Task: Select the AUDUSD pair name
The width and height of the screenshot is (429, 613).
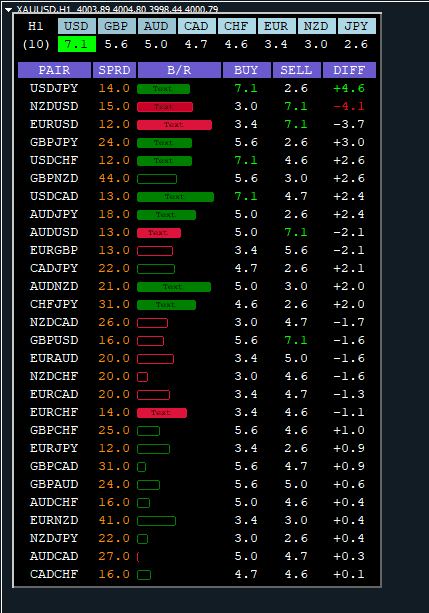Action: point(54,232)
